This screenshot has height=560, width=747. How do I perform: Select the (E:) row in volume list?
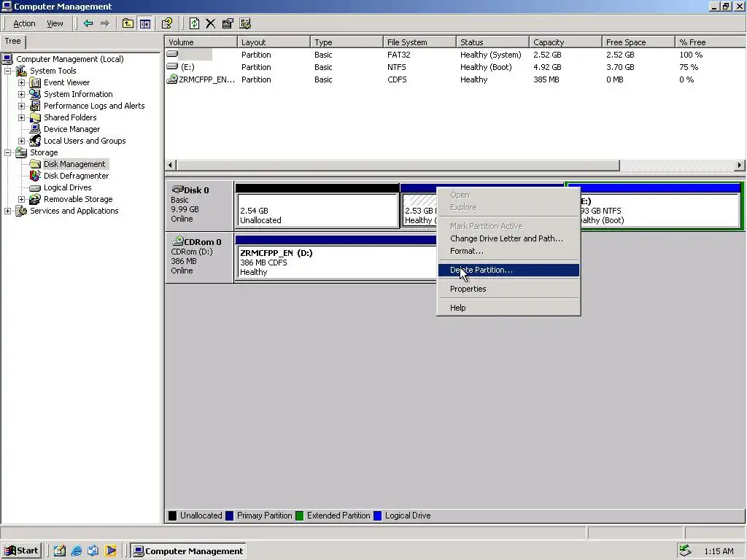click(x=455, y=67)
